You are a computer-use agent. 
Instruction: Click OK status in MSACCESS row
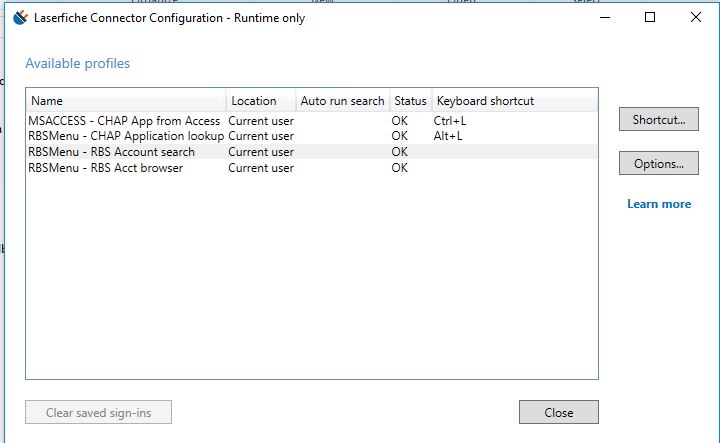coord(399,121)
